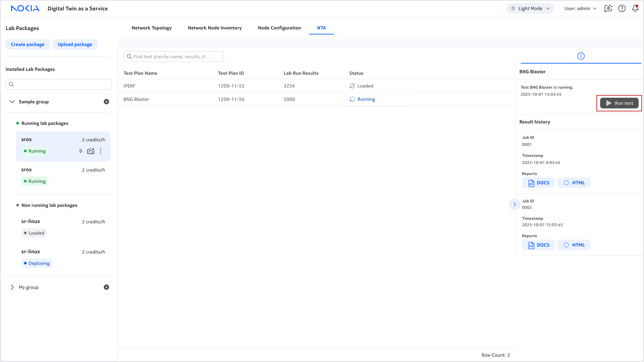This screenshot has width=644, height=362.
Task: Open the Light Mode theme dropdown
Action: tap(530, 9)
